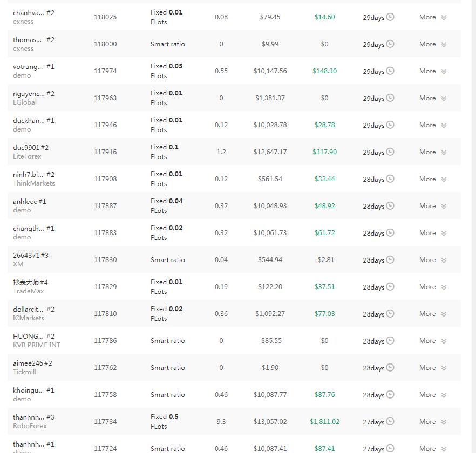Screen dimensions: 476x453
Task: Show More options for HUONG KVB PRIME INT
Action: (433, 341)
